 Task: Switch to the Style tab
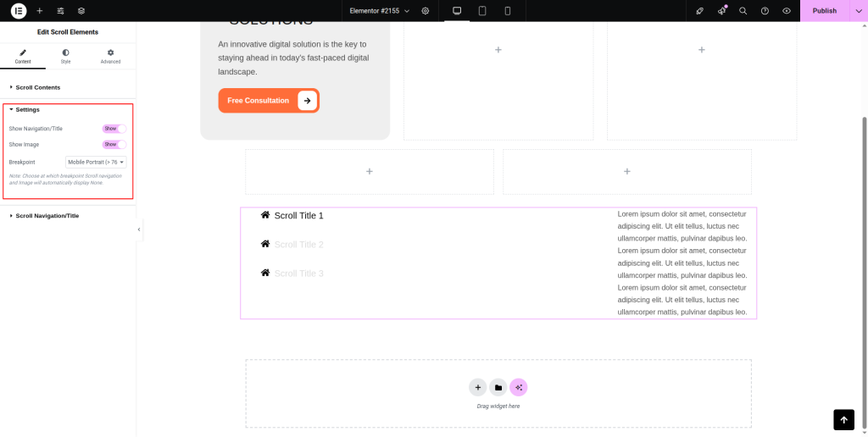click(66, 57)
